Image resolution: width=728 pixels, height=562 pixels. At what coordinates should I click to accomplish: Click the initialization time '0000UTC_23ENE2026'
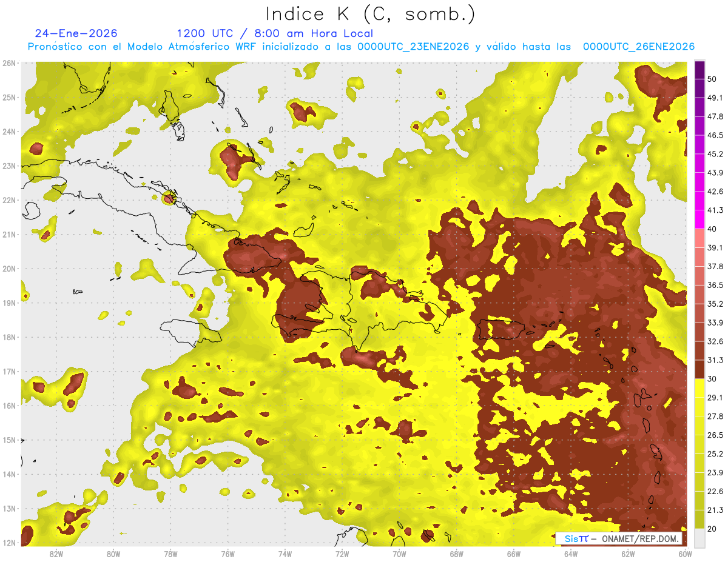[x=413, y=47]
